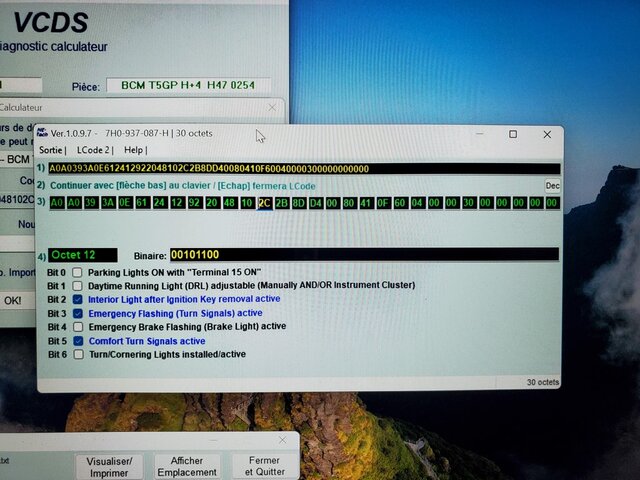Select the highlighted byte cell 2C
This screenshot has width=640, height=480.
tap(264, 203)
